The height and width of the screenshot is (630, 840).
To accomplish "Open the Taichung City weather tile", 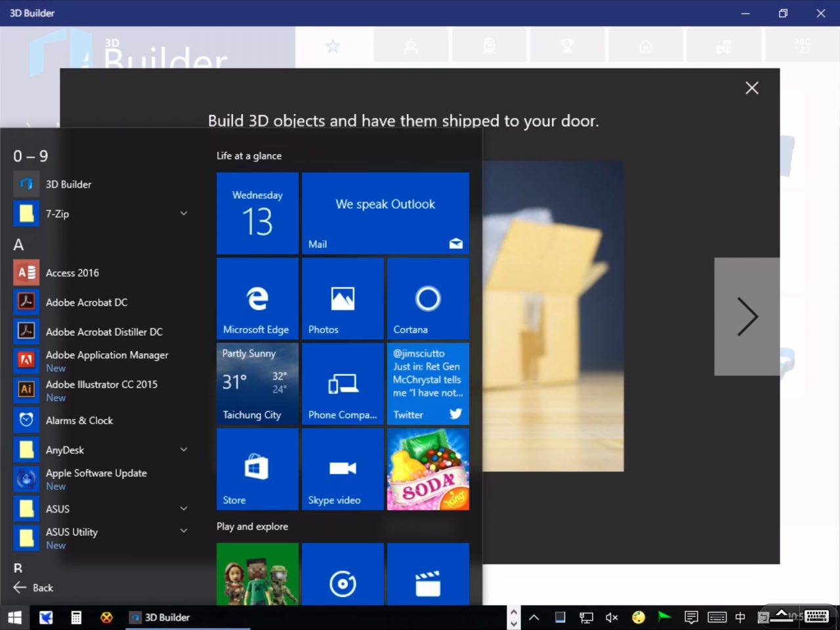I will click(x=257, y=384).
